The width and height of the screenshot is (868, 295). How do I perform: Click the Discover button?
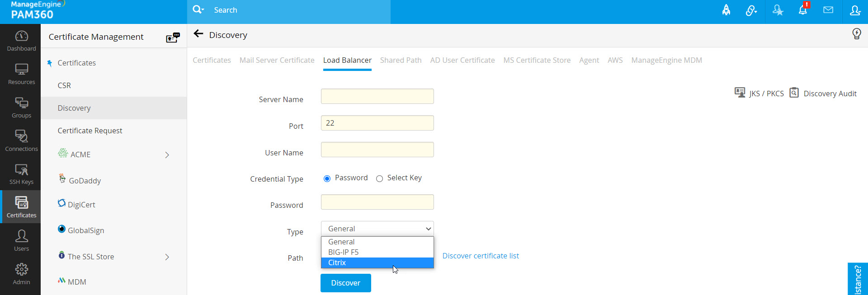[x=346, y=283]
